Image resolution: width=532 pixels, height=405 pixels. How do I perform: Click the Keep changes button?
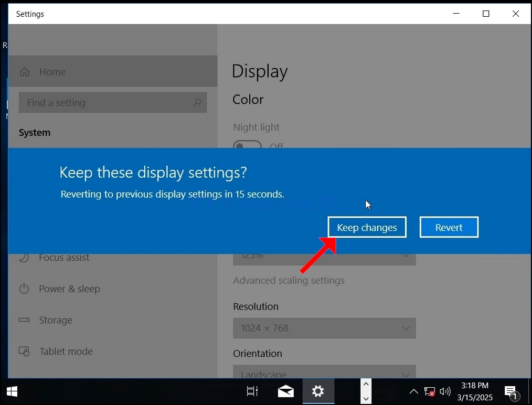[367, 227]
